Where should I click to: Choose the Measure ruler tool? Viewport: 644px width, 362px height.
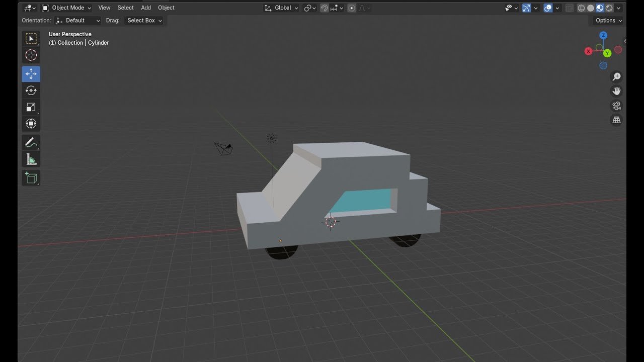point(31,159)
